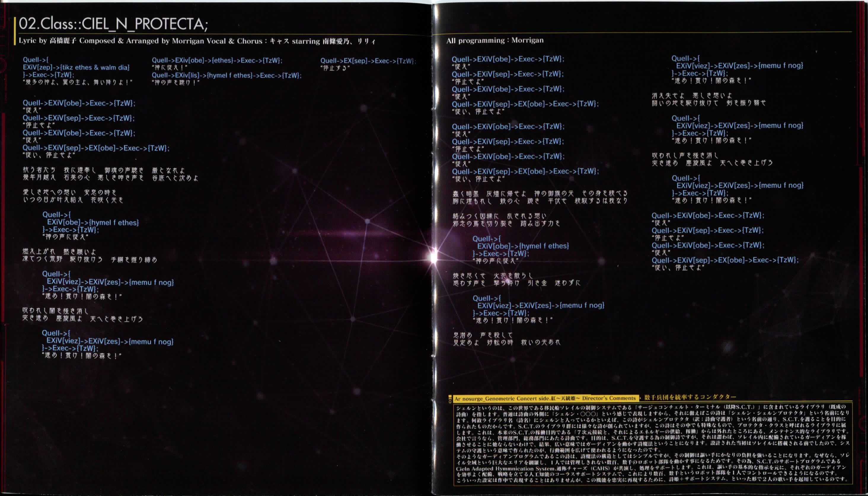Click the yellow vertical bar beside the title

(15, 31)
